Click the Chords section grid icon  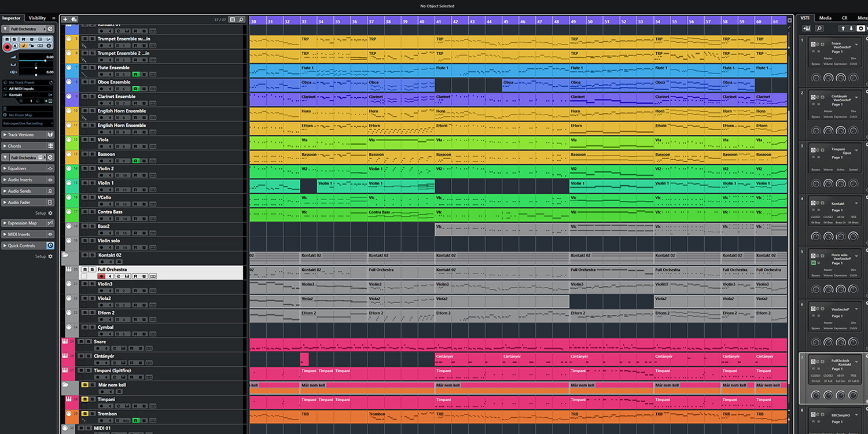(50, 146)
